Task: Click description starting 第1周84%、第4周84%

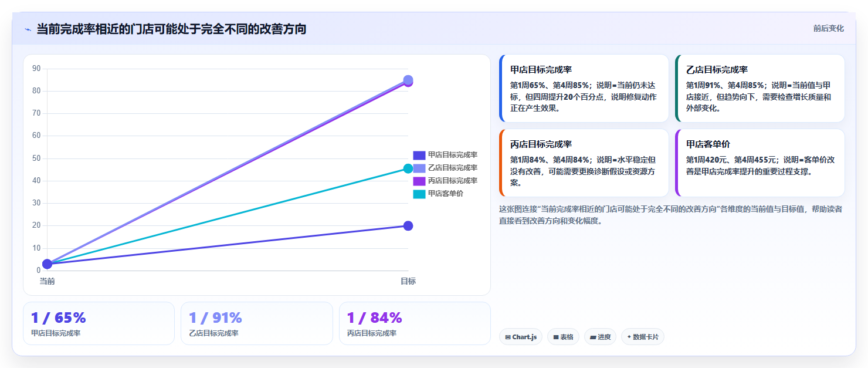Action: click(x=584, y=171)
